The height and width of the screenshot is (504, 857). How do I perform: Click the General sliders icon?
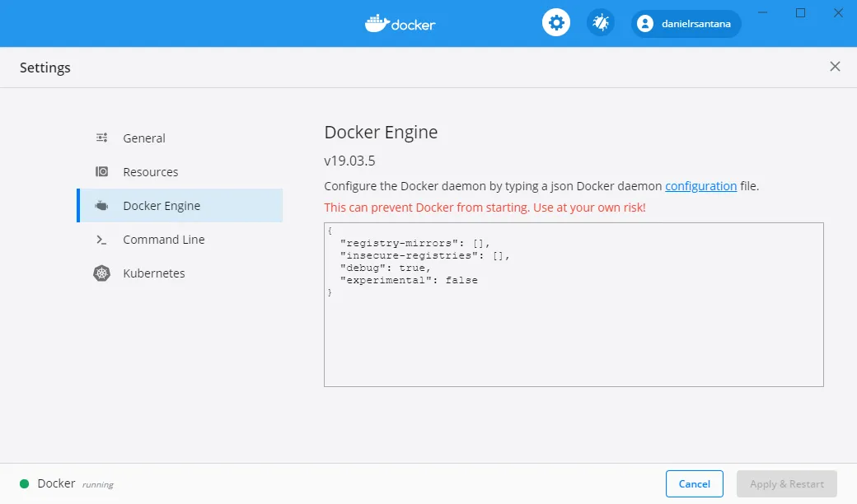click(x=101, y=138)
